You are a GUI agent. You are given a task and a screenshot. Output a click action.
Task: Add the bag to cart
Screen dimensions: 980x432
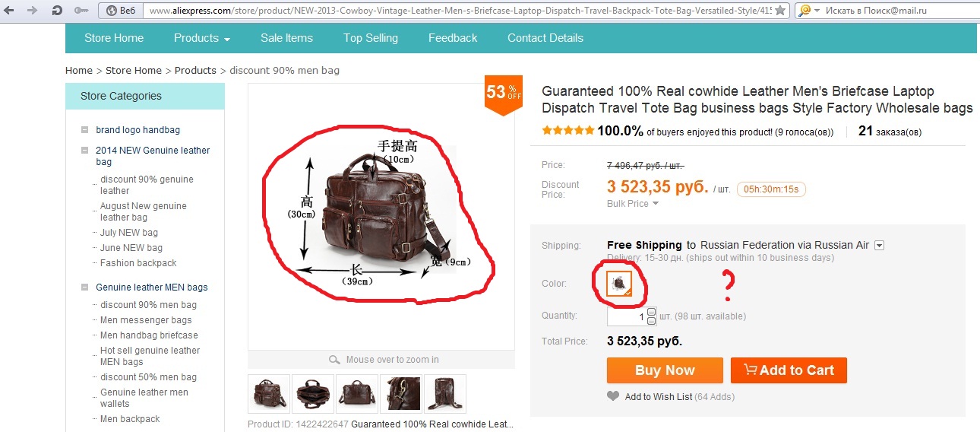click(x=789, y=370)
